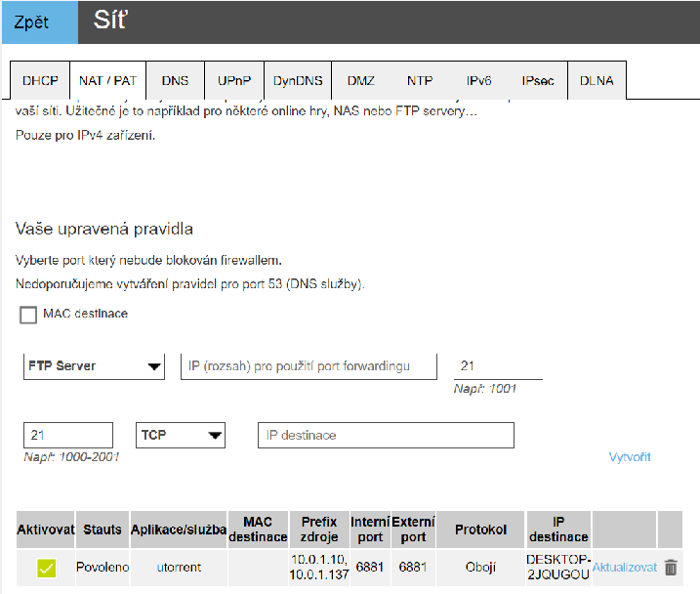700x594 pixels.
Task: Select the UPnP tab
Action: pyautogui.click(x=234, y=81)
